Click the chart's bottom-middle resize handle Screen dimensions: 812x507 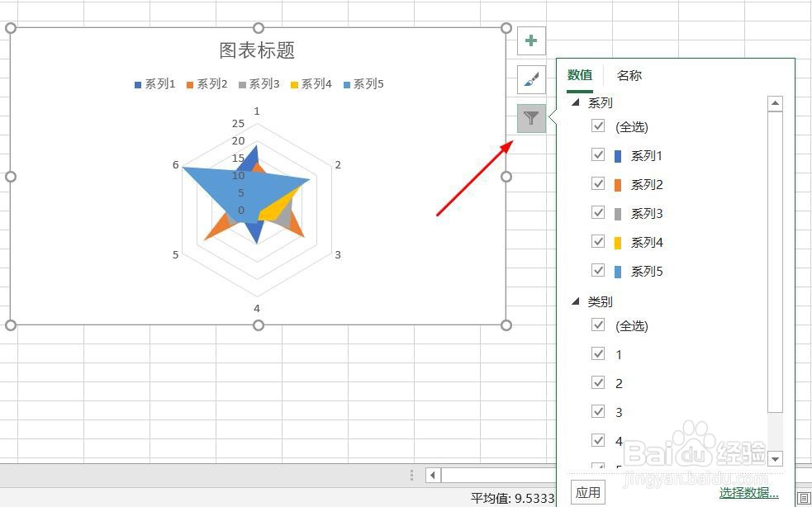(x=259, y=325)
